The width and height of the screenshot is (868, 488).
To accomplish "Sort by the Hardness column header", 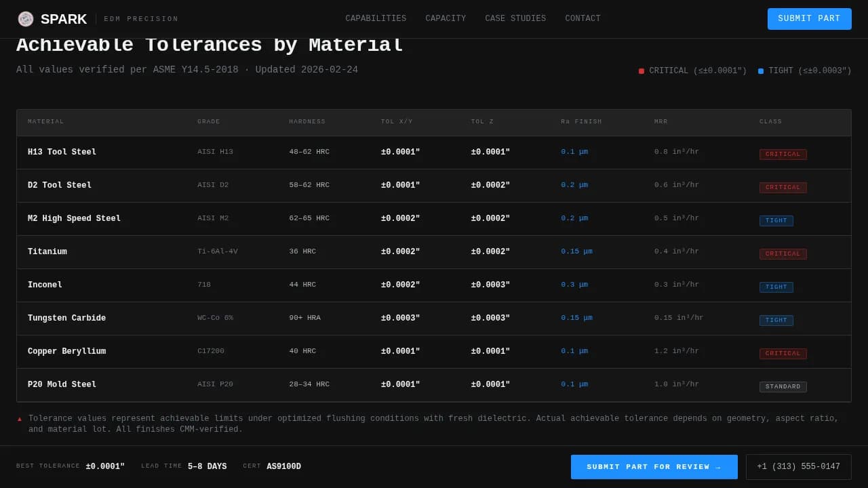I will coord(307,122).
